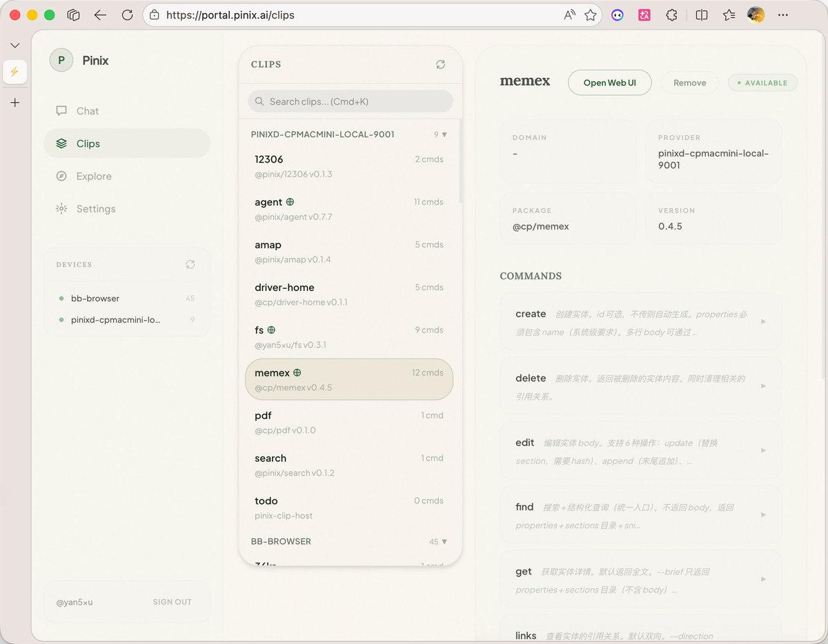Screen dimensions: 828x644
Task: Click the Settings gear icon in sidebar
Action: tap(61, 208)
